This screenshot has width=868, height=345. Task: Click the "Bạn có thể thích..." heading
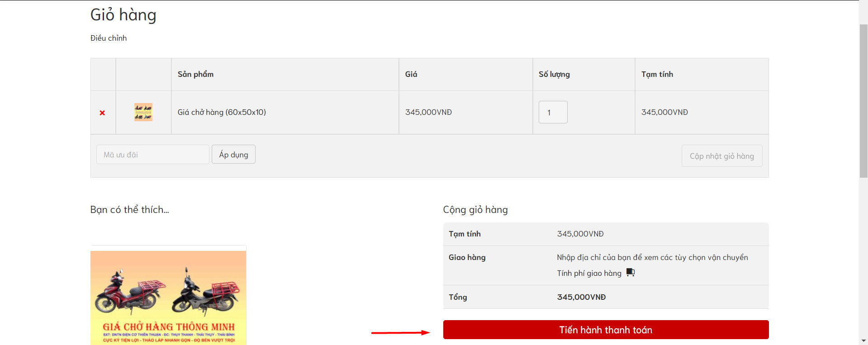pyautogui.click(x=129, y=210)
